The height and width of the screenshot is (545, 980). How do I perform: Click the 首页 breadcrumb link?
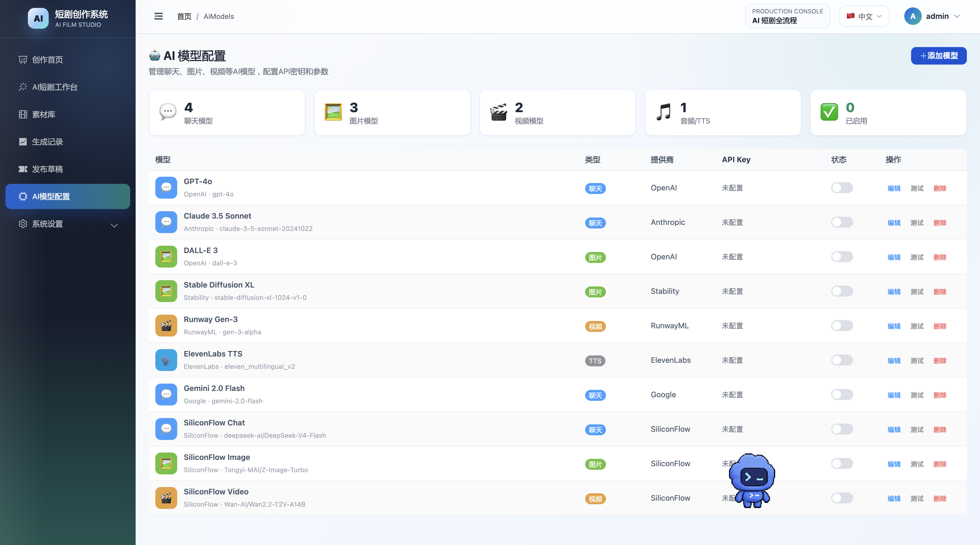[184, 16]
